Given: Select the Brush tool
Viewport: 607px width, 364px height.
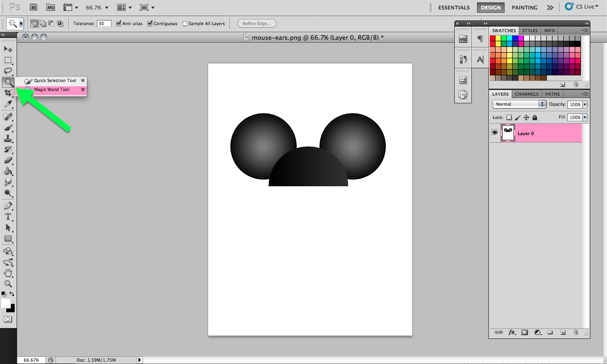Looking at the screenshot, I should click(x=8, y=127).
